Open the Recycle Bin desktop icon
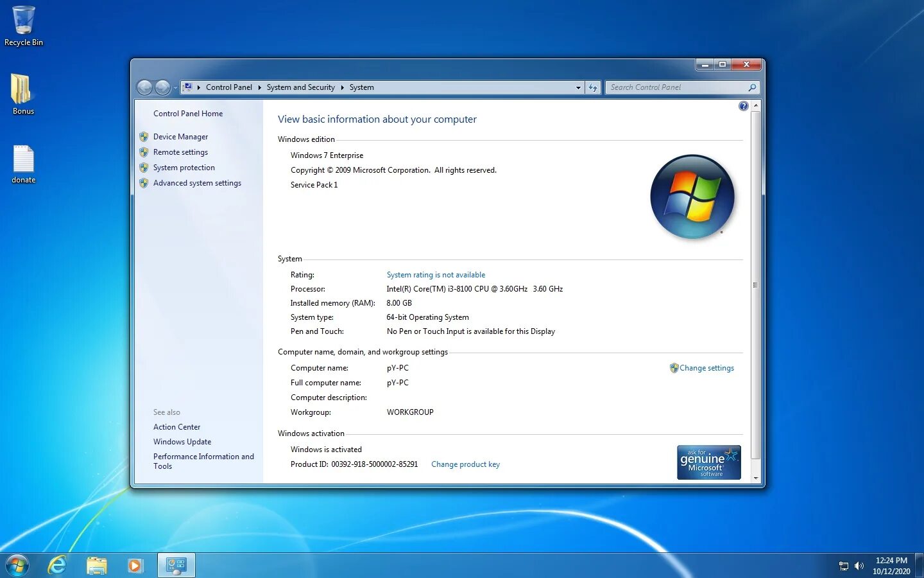This screenshot has width=924, height=578. click(23, 26)
